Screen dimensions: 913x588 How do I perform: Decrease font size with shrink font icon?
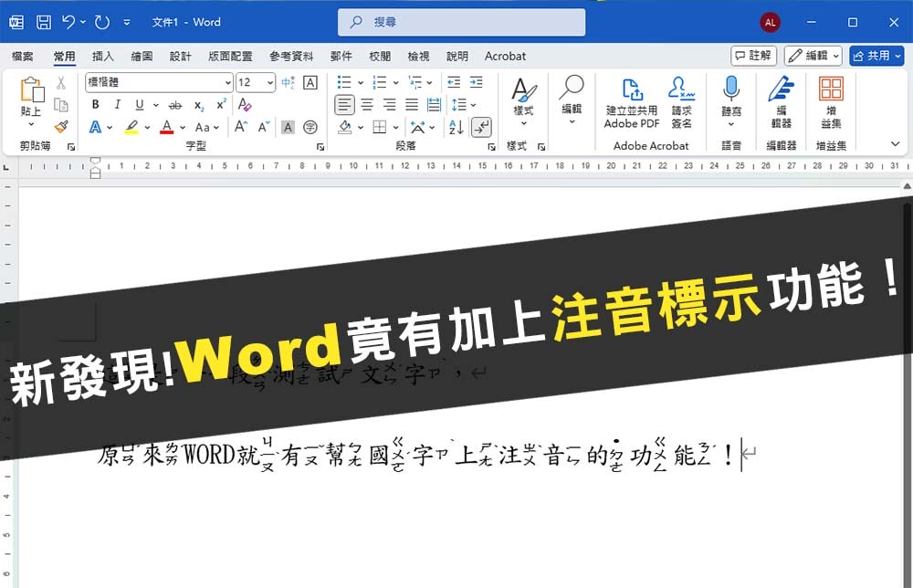point(263,127)
